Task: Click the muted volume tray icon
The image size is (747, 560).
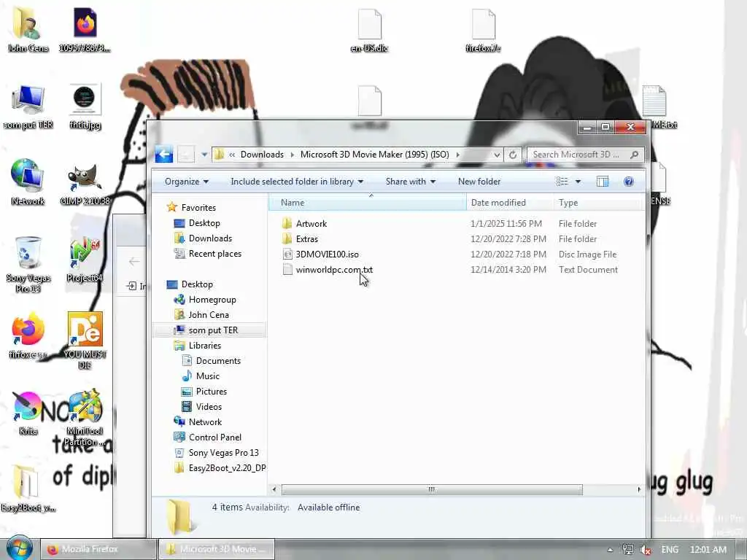Action: point(646,550)
